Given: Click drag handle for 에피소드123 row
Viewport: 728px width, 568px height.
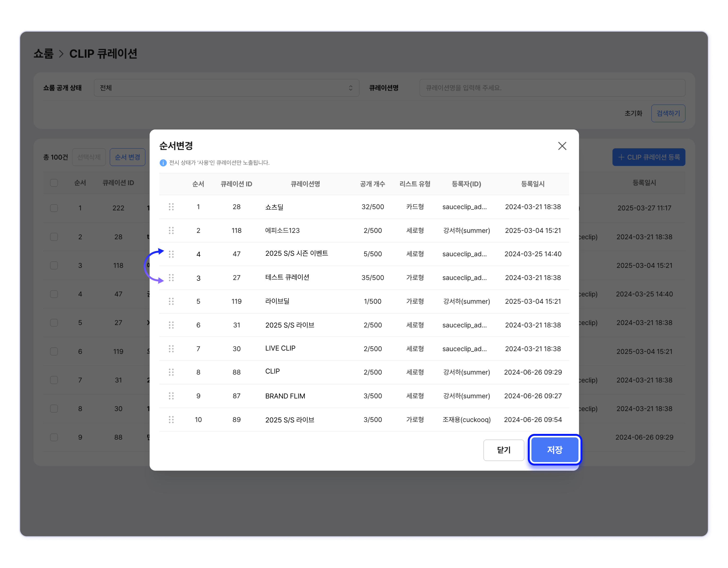Looking at the screenshot, I should pyautogui.click(x=171, y=230).
